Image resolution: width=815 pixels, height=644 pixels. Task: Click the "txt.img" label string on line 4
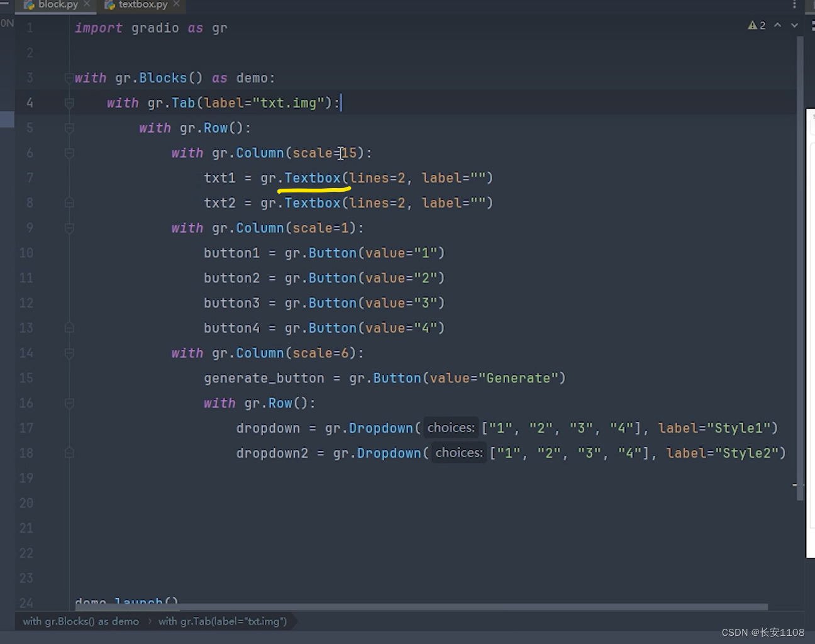(x=292, y=103)
